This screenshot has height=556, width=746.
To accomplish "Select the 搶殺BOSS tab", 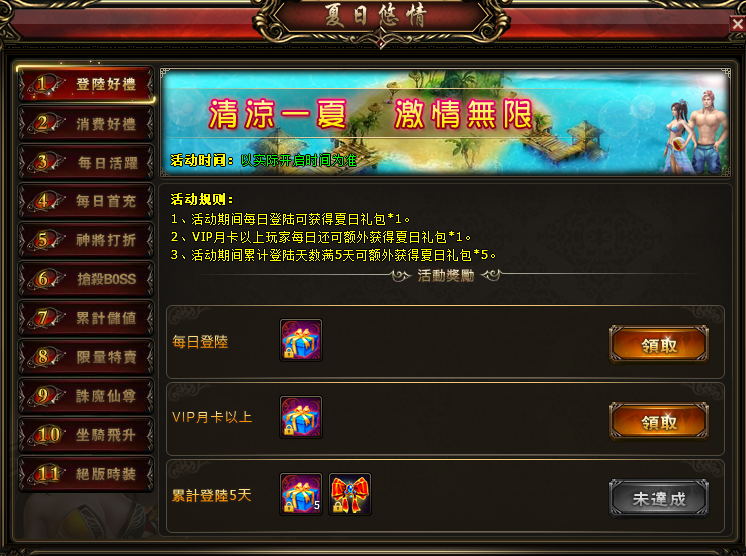I will tap(86, 279).
